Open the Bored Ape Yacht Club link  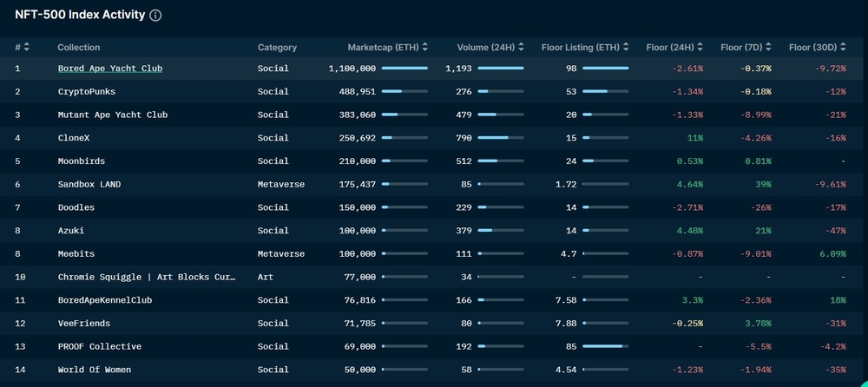click(110, 68)
